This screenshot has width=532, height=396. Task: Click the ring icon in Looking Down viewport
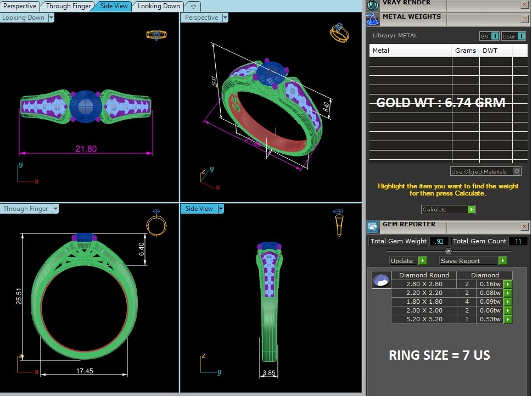point(156,35)
